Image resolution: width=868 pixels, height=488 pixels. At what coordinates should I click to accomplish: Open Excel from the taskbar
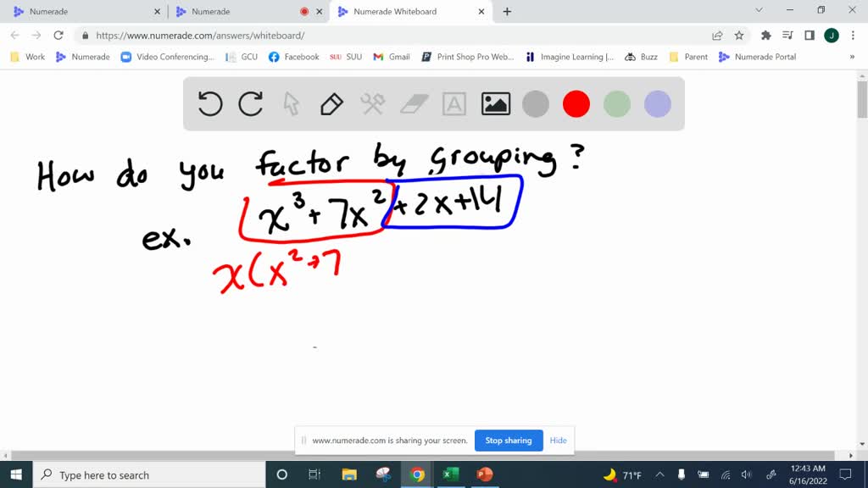point(450,474)
